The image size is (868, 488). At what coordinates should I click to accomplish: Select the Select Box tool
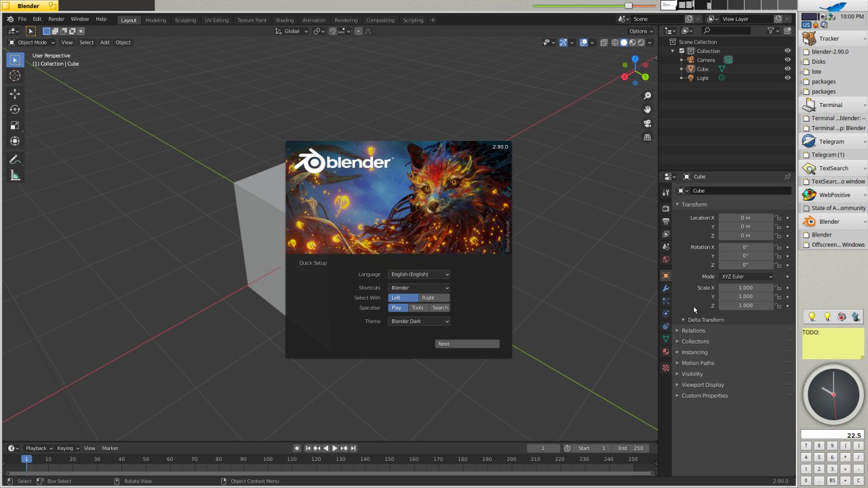click(x=15, y=60)
